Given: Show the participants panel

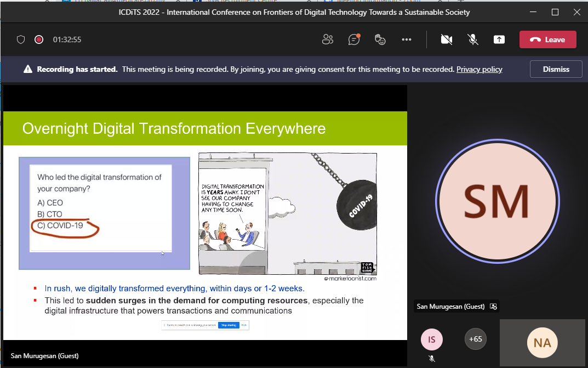Looking at the screenshot, I should click(327, 39).
